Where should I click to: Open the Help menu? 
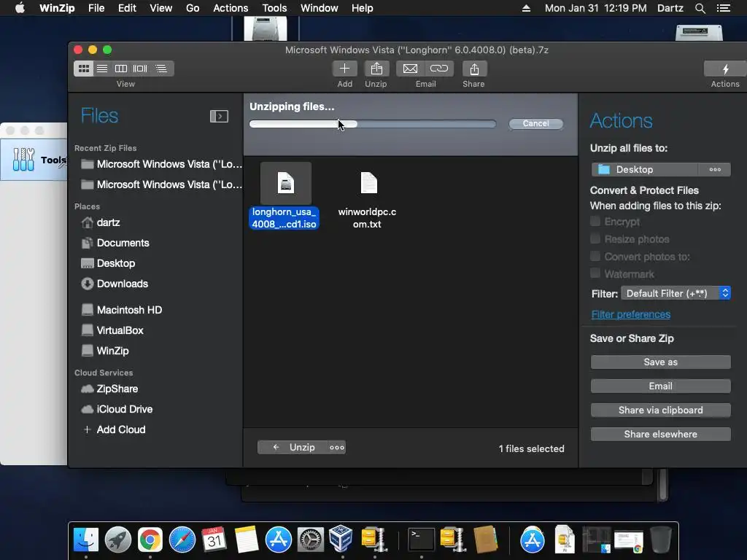click(362, 8)
